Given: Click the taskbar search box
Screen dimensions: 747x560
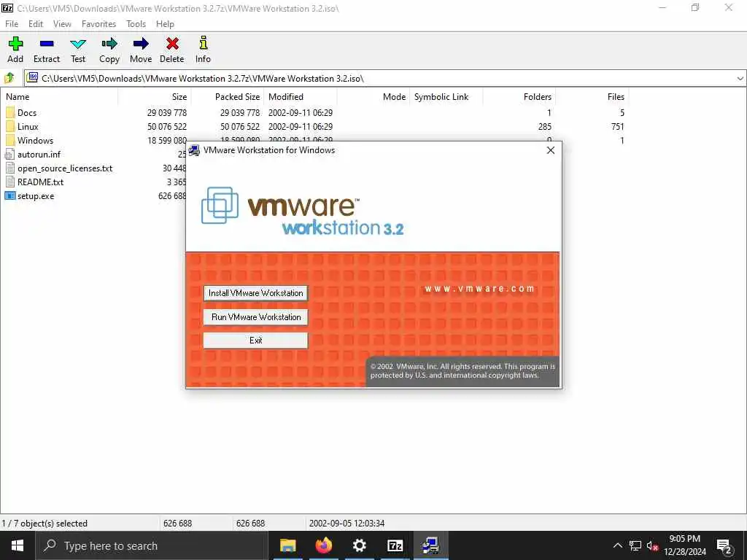Looking at the screenshot, I should point(152,545).
